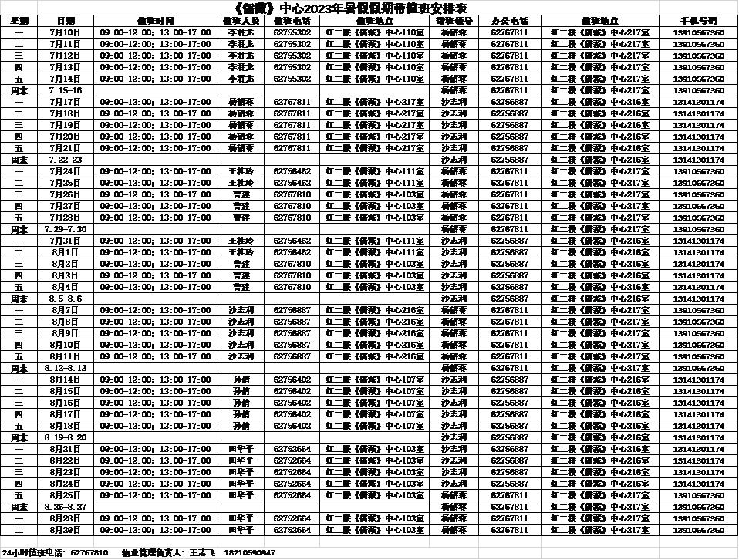739x560 pixels.
Task: Click the 8月21日 date cell
Action: pos(66,449)
